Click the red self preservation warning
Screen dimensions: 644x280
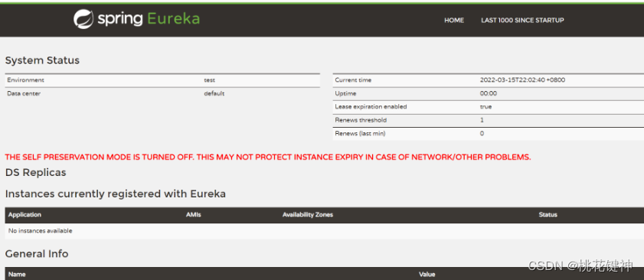(268, 158)
